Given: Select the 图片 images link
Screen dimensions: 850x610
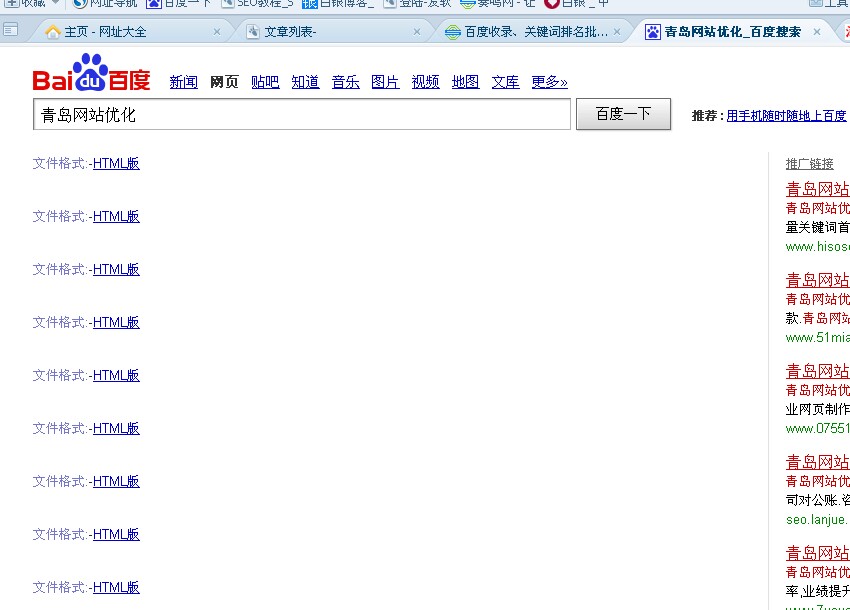Looking at the screenshot, I should click(x=385, y=82).
